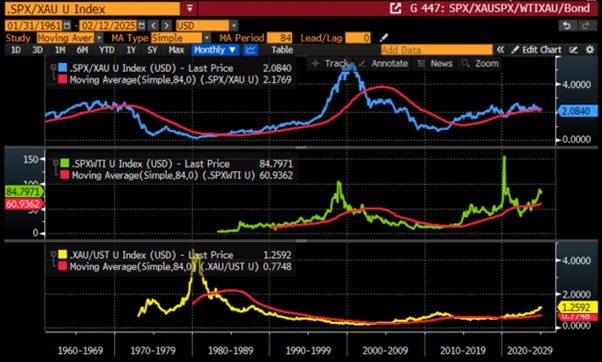Viewport: 602px width, 362px height.
Task: Redo the chart change
Action: (x=585, y=26)
